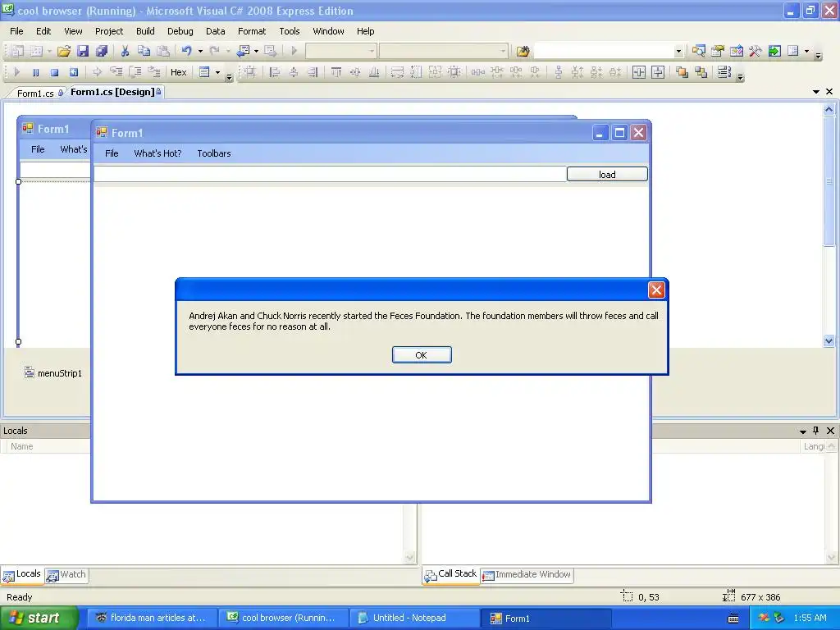Viewport: 840px width, 630px height.
Task: Click the taskbar clock showing 1:55 AM
Action: click(x=810, y=619)
